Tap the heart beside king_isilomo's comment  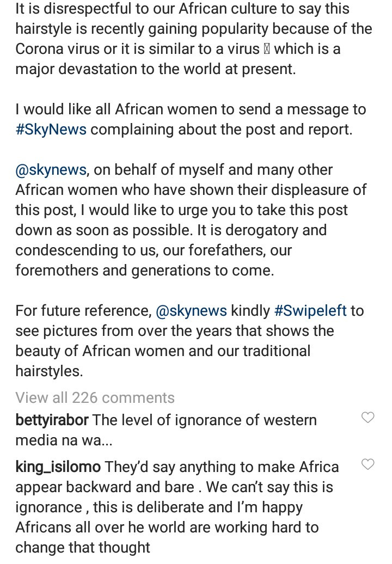(367, 464)
